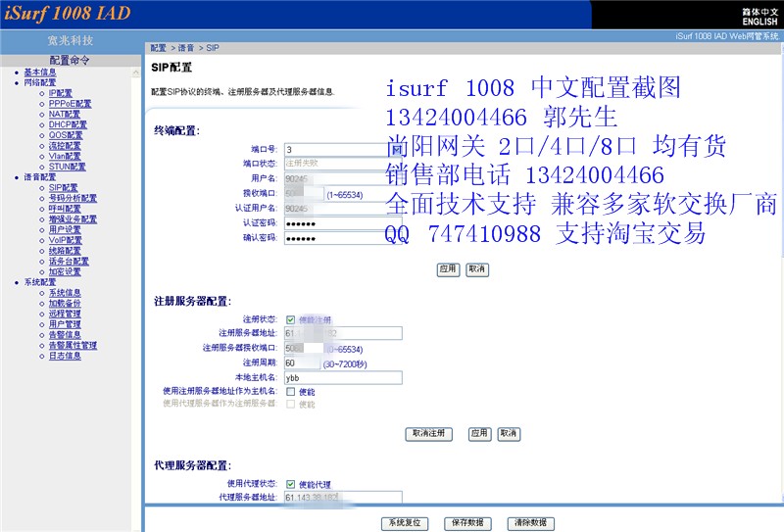This screenshot has height=532, width=784.
Task: Open the 基本信息 link in sidebar
Action: (40, 72)
